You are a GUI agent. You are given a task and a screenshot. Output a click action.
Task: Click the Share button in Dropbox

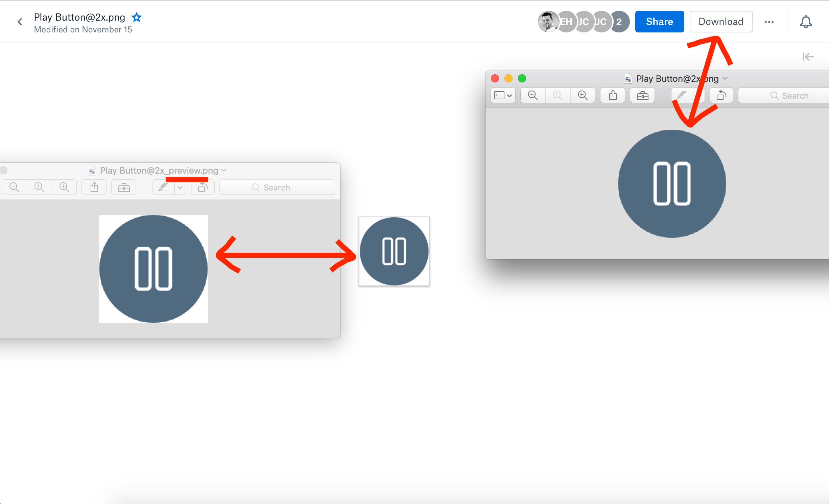659,22
